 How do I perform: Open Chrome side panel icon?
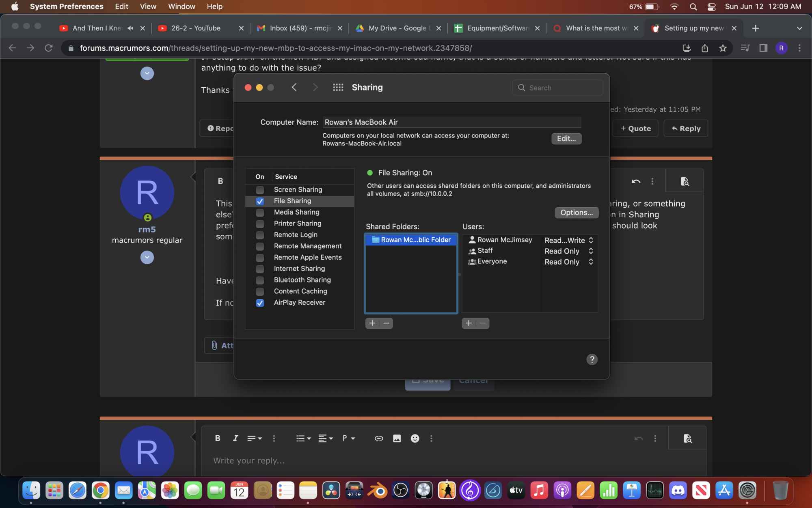[x=763, y=48]
